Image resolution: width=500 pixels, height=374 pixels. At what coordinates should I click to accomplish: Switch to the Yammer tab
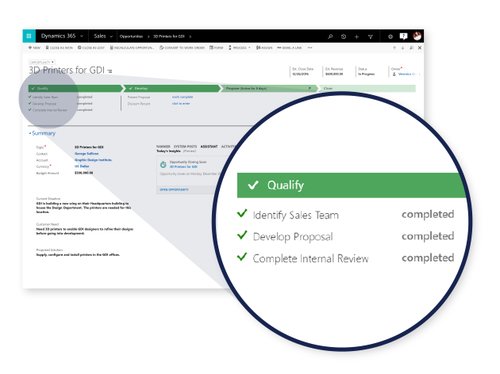tap(163, 146)
